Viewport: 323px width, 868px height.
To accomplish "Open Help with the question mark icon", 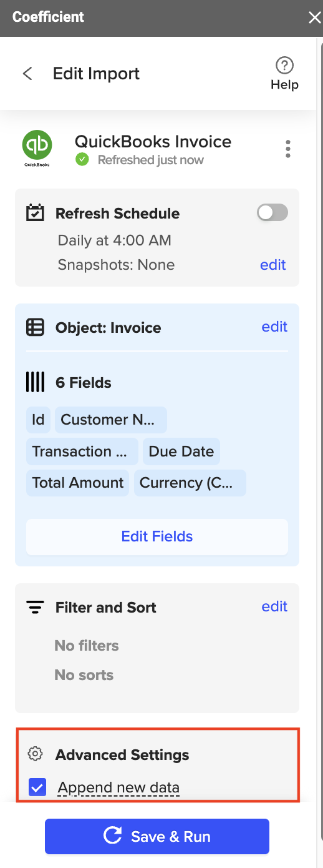I will click(x=284, y=66).
